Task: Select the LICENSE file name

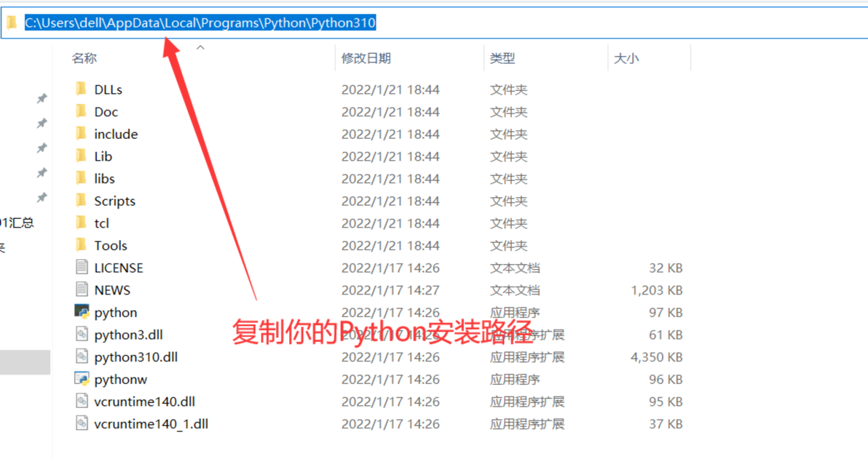Action: pyautogui.click(x=119, y=268)
